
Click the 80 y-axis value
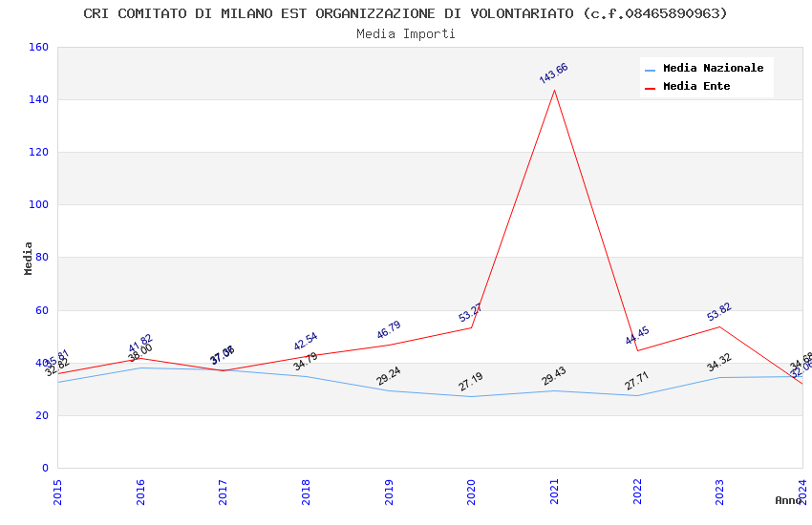[42, 257]
